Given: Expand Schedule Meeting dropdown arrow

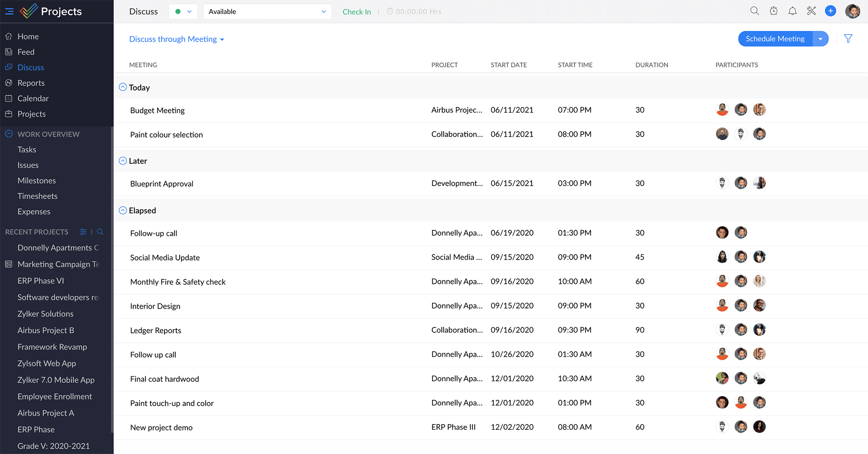Looking at the screenshot, I should pyautogui.click(x=820, y=39).
